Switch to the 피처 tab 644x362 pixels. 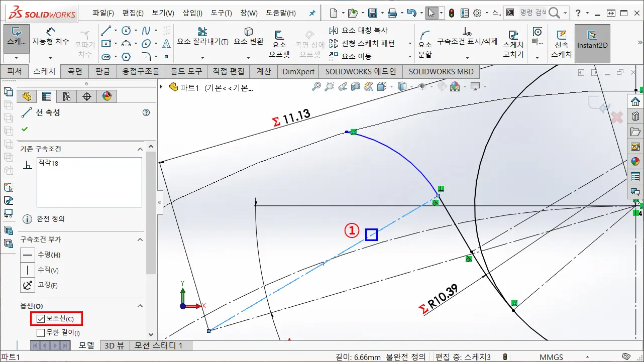[15, 71]
